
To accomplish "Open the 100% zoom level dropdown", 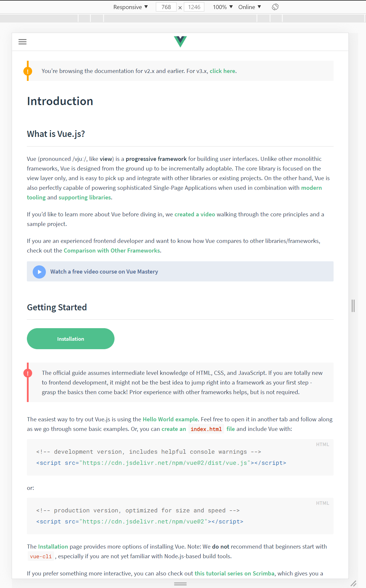I will [222, 7].
